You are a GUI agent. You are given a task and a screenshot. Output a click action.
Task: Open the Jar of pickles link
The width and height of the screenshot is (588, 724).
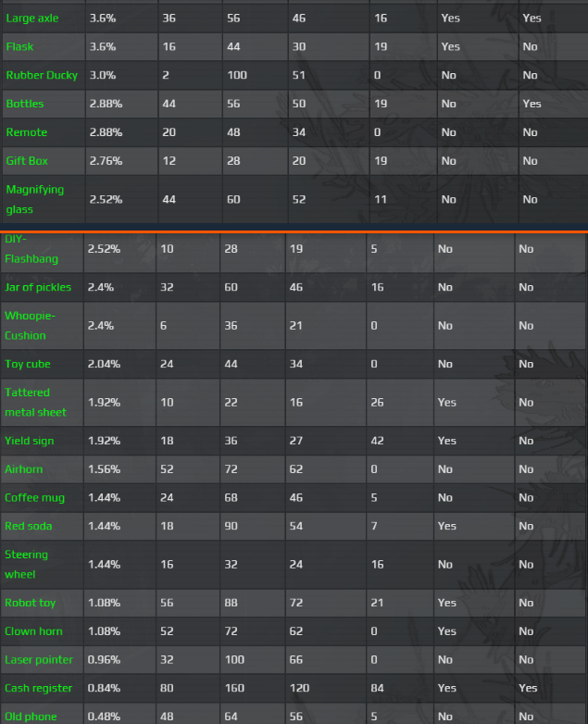pos(38,287)
